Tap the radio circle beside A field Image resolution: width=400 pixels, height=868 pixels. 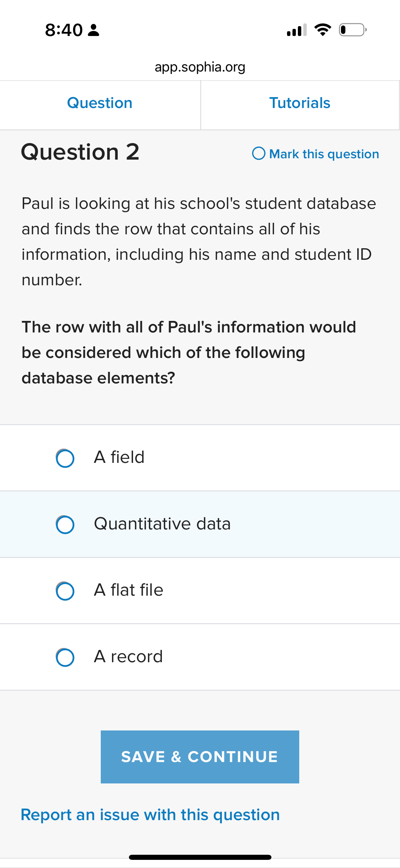click(x=65, y=457)
